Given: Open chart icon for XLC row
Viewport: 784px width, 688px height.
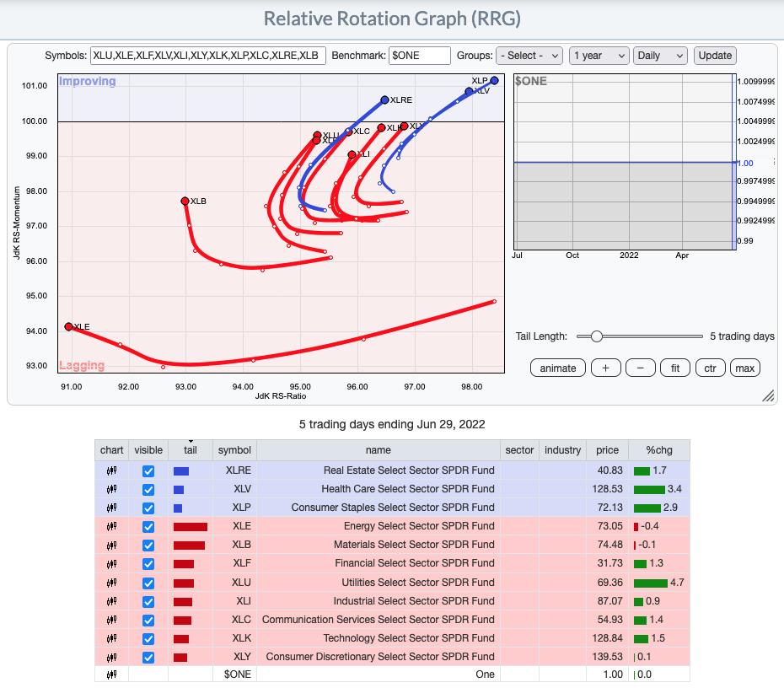Looking at the screenshot, I should [111, 620].
